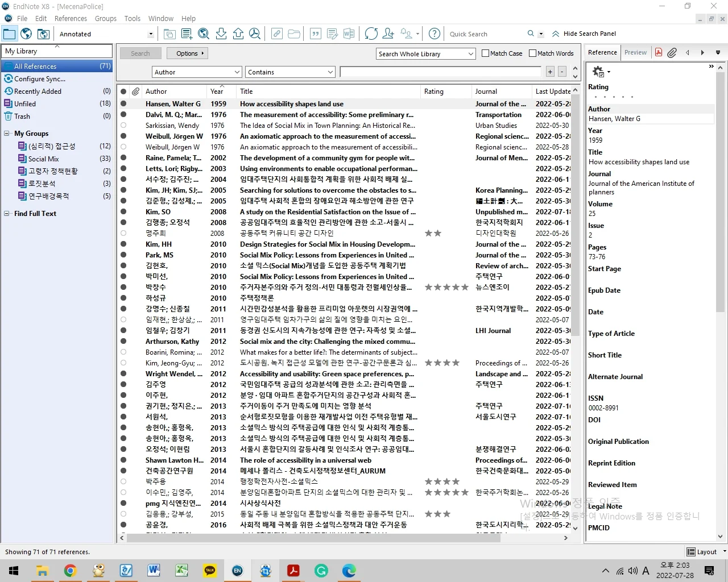Click the Share Library person-plus icon
This screenshot has width=728, height=582.
point(388,34)
